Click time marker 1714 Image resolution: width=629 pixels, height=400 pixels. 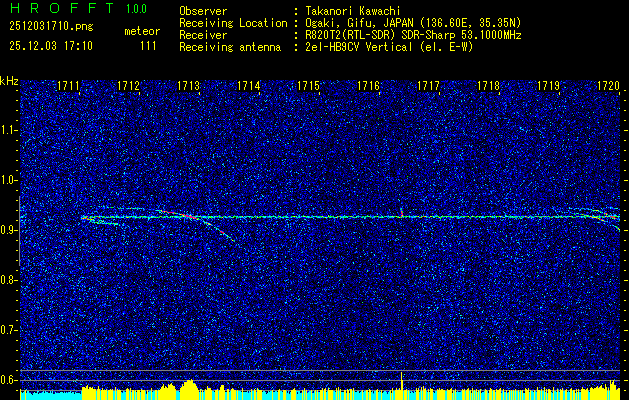tap(249, 86)
